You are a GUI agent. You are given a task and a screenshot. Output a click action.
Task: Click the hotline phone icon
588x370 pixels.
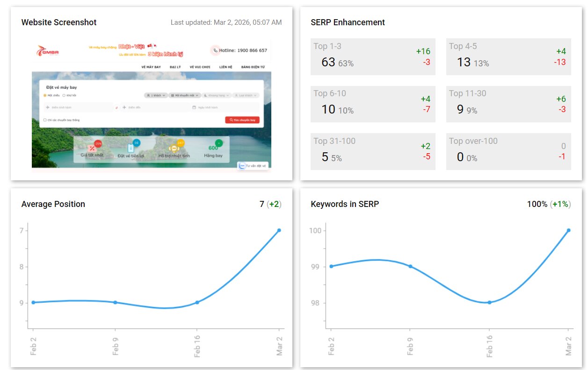point(215,50)
